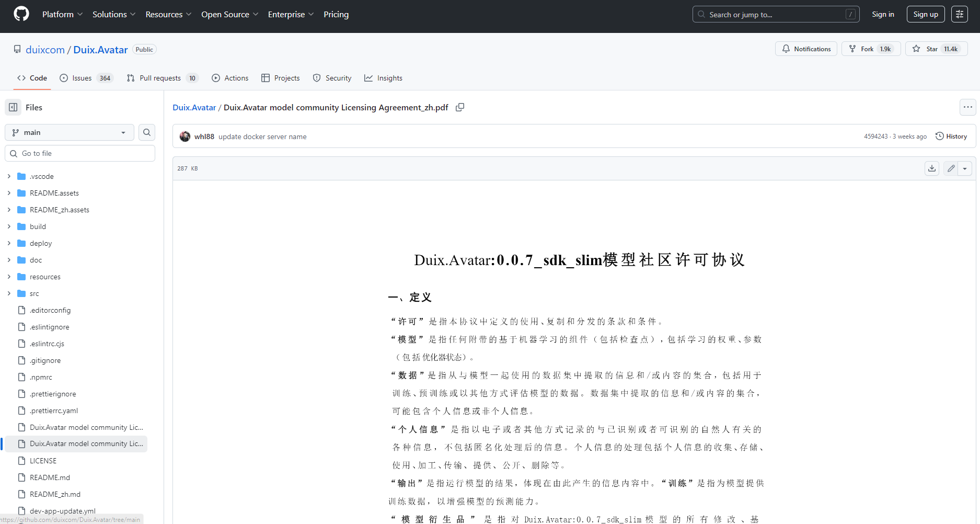Open the file tree search icon
980x524 pixels.
point(147,132)
